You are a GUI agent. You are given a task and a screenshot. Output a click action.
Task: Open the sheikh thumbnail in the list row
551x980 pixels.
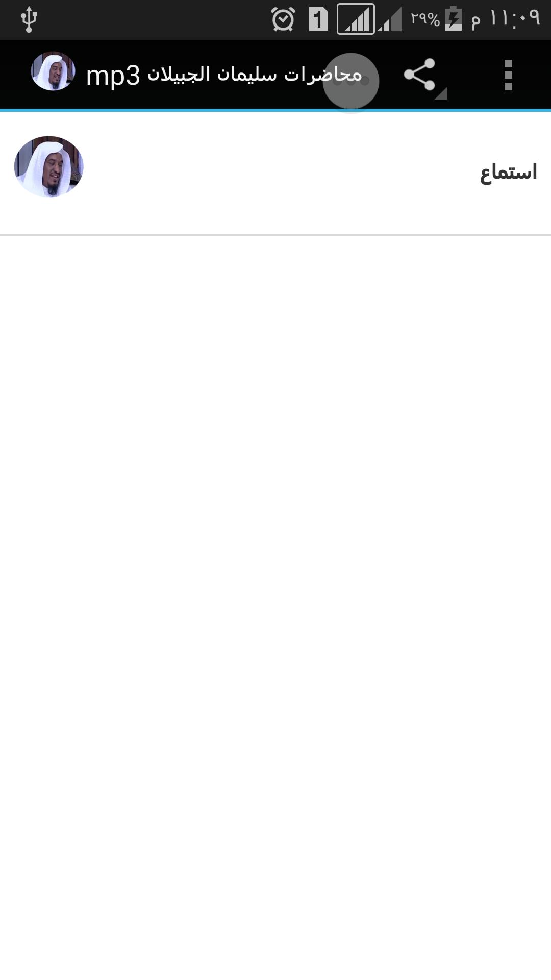click(x=49, y=166)
